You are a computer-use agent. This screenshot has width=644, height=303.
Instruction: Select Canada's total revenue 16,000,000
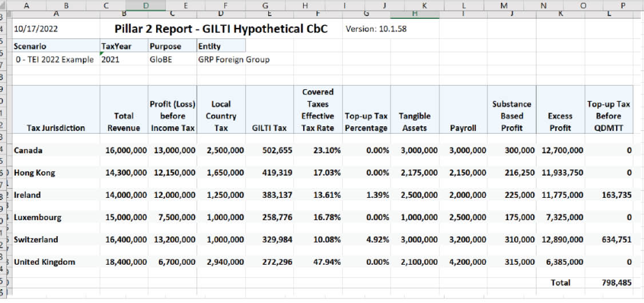tap(124, 150)
